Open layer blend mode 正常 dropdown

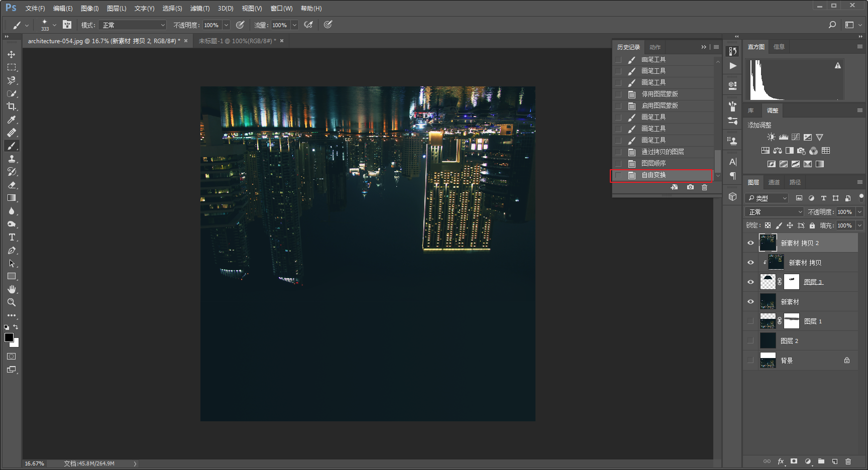775,212
